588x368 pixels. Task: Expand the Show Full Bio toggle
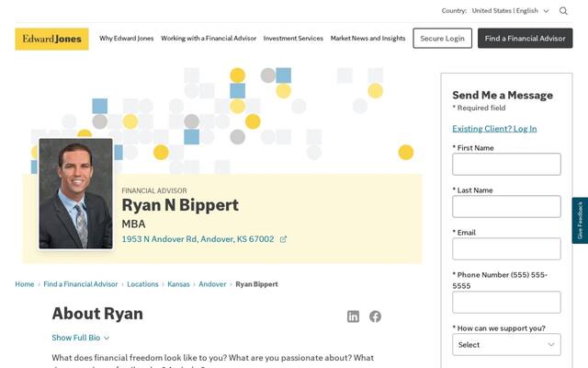[81, 338]
